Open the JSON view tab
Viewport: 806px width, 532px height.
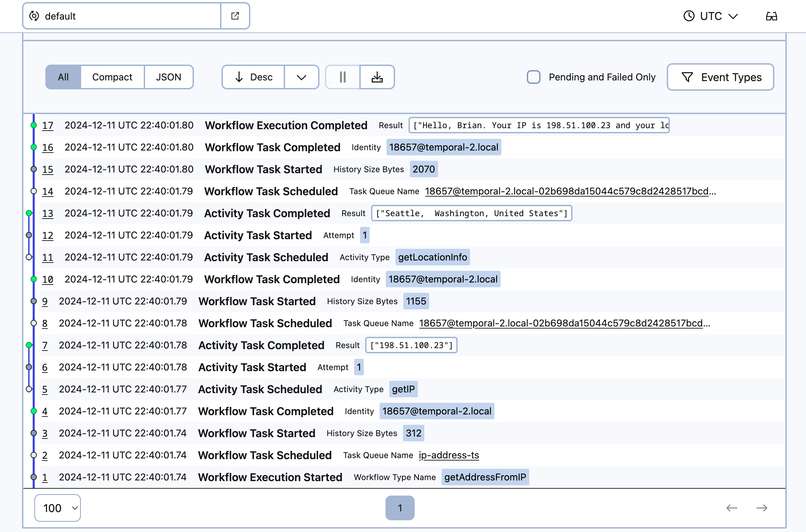click(x=168, y=76)
